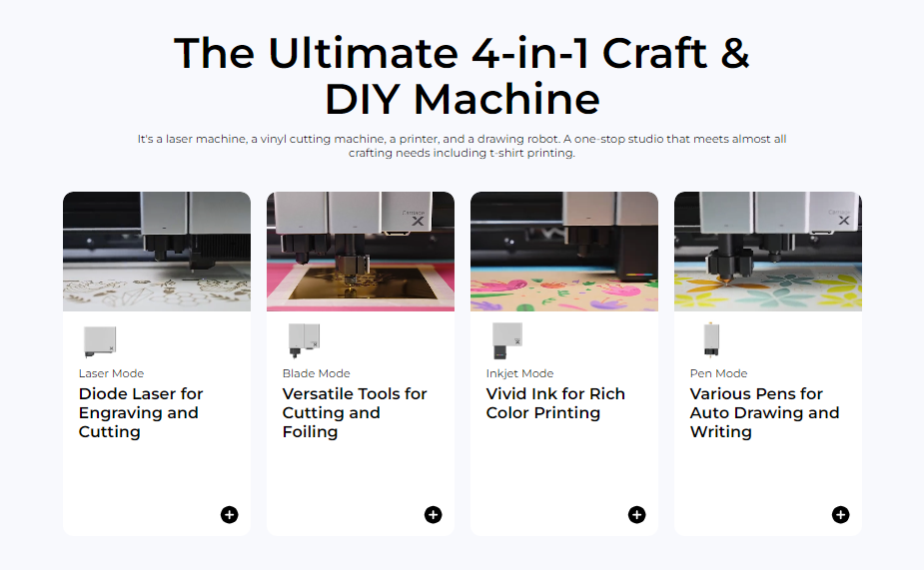The height and width of the screenshot is (570, 924).
Task: Click the pen module icon
Action: 711,339
